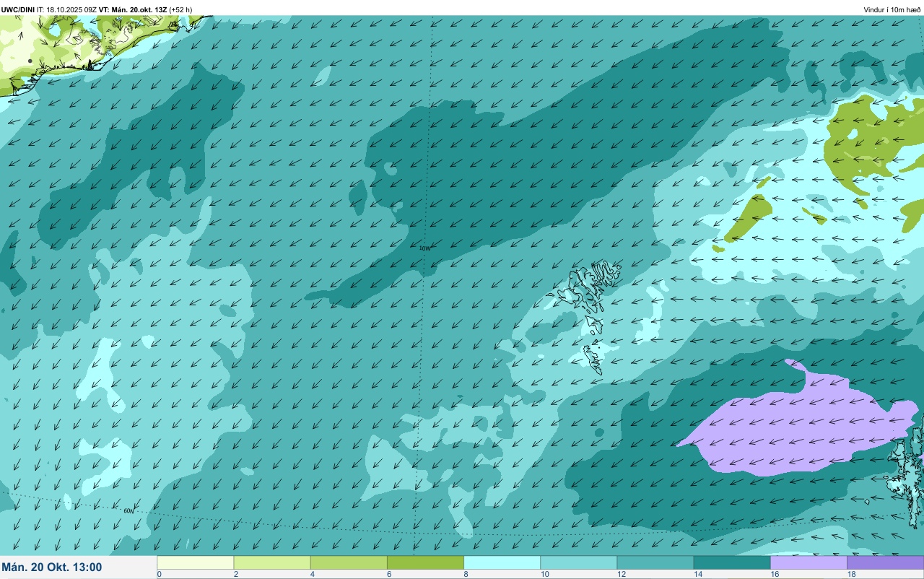Viewport: 924px width, 579px height.
Task: Click the dark teal 14–16 legend swatch
Action: [x=731, y=562]
